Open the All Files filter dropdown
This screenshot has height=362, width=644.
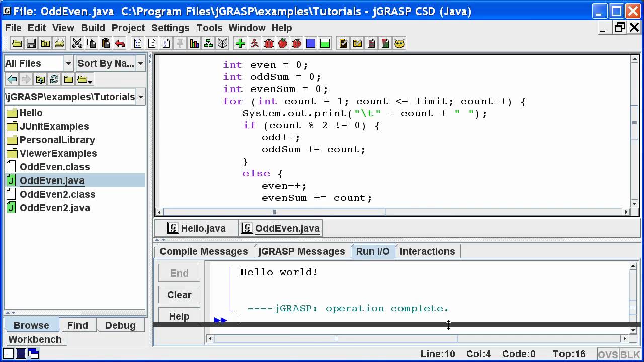pyautogui.click(x=68, y=63)
